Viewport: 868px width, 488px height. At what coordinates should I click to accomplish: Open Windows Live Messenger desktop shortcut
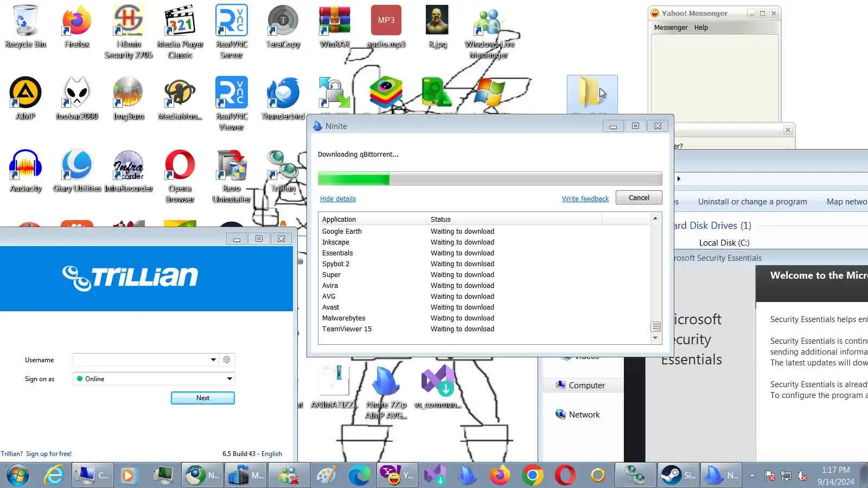[489, 31]
